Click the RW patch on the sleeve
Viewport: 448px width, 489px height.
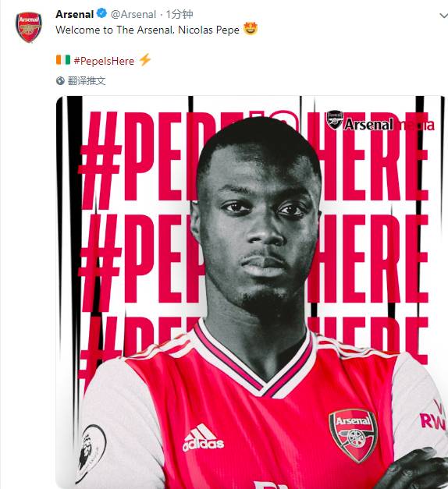click(x=432, y=418)
